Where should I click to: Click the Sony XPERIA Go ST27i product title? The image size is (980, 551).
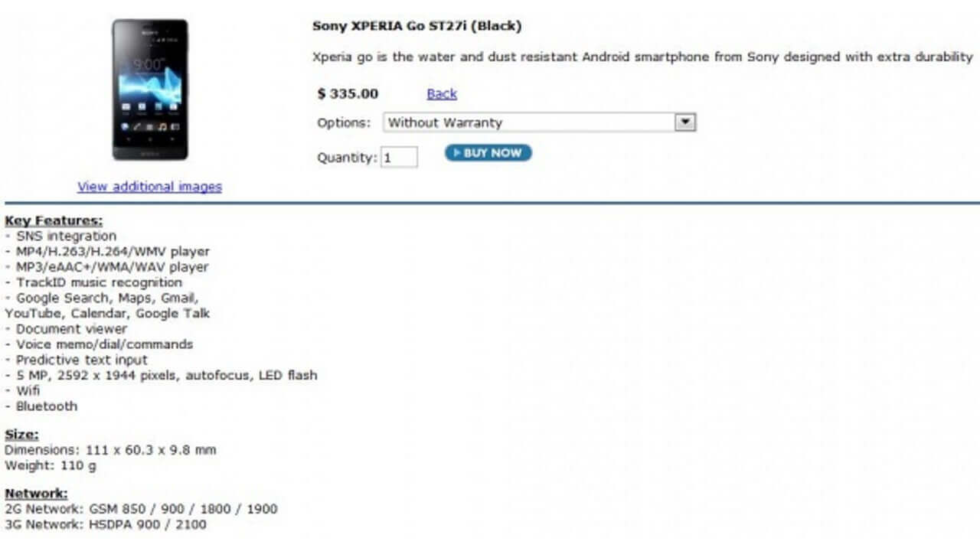[x=416, y=25]
